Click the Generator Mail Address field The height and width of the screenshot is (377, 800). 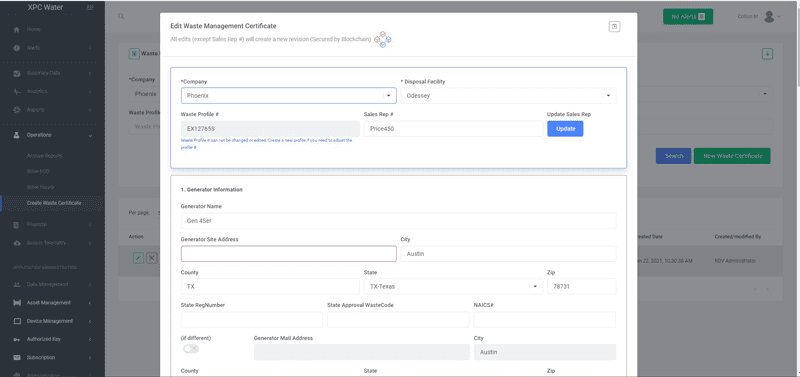pos(362,352)
